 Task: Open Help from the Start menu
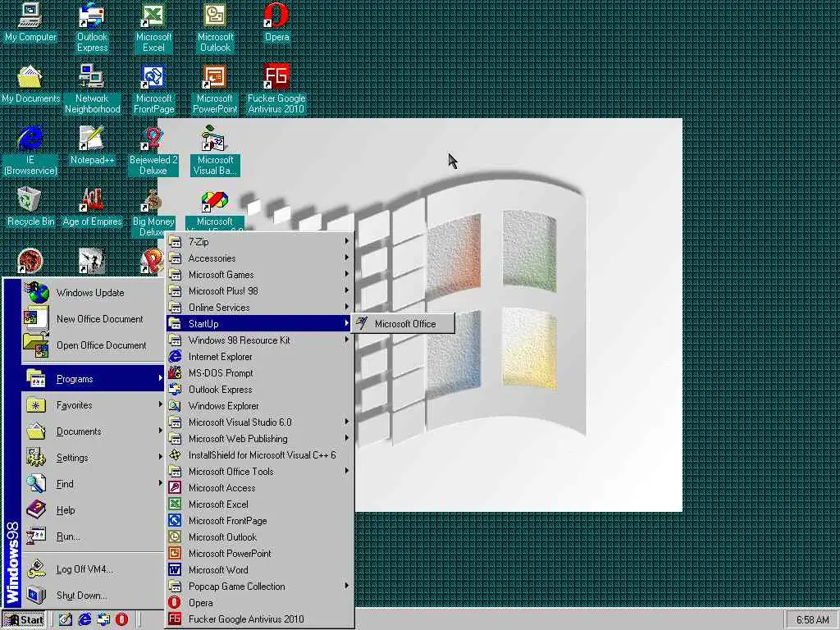click(x=94, y=510)
